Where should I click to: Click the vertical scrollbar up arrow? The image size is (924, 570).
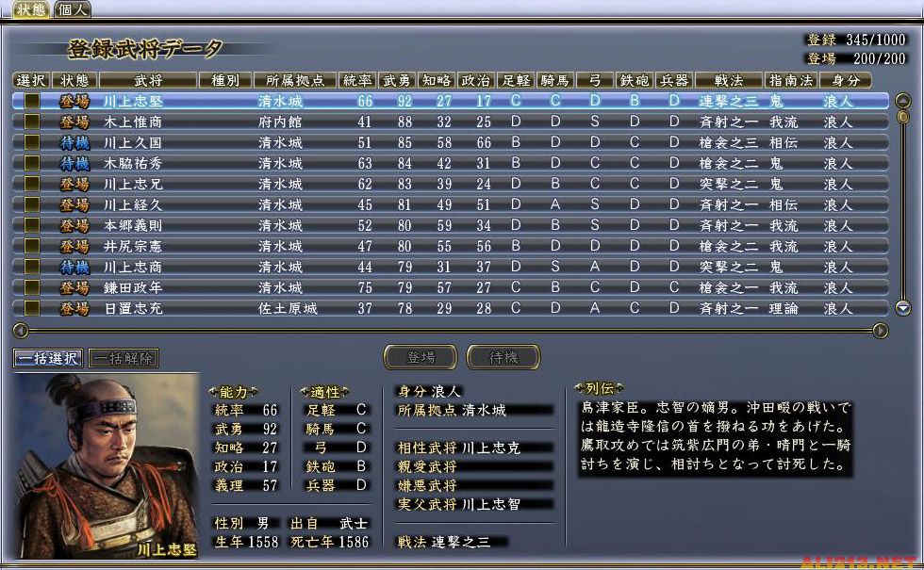[x=902, y=100]
